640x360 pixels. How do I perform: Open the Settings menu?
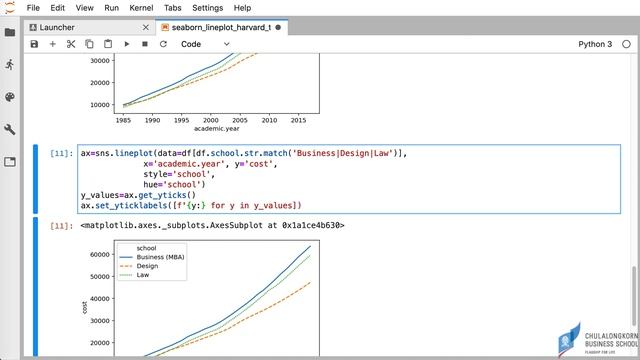pyautogui.click(x=208, y=8)
